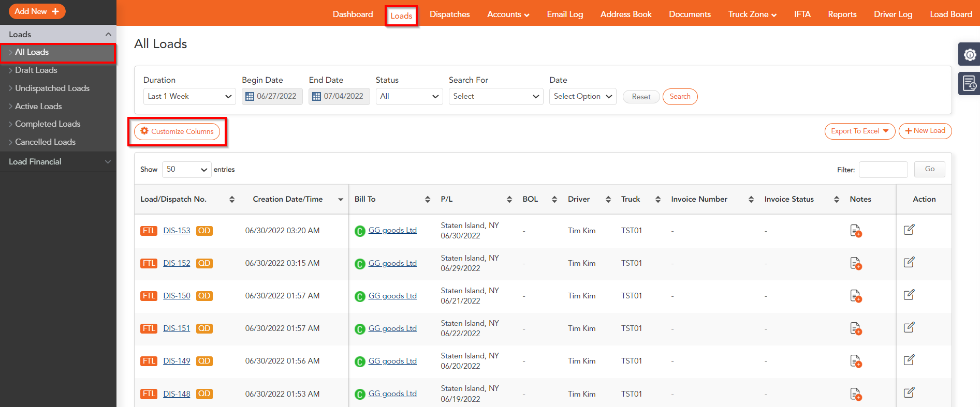Collapse the Loads sidebar section

[58, 34]
